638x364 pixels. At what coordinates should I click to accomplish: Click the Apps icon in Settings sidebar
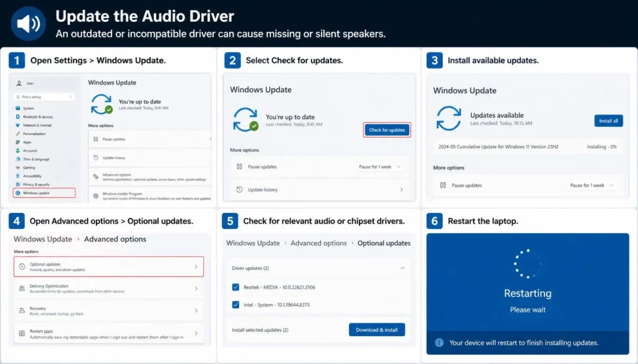coord(17,142)
